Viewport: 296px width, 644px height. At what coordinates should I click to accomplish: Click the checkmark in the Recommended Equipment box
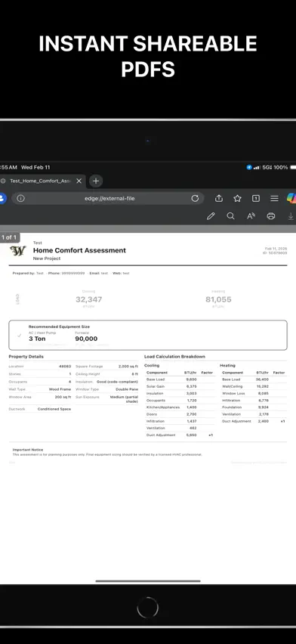[x=19, y=336]
